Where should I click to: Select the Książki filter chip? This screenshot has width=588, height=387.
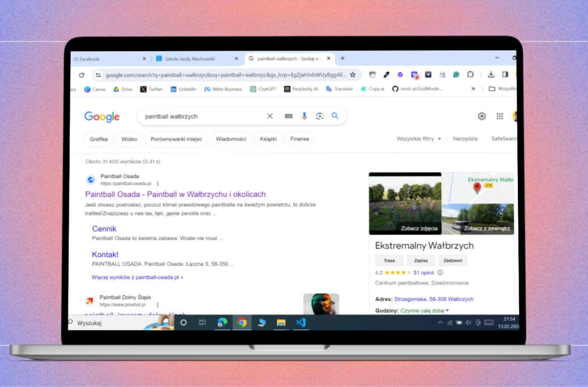click(x=268, y=139)
